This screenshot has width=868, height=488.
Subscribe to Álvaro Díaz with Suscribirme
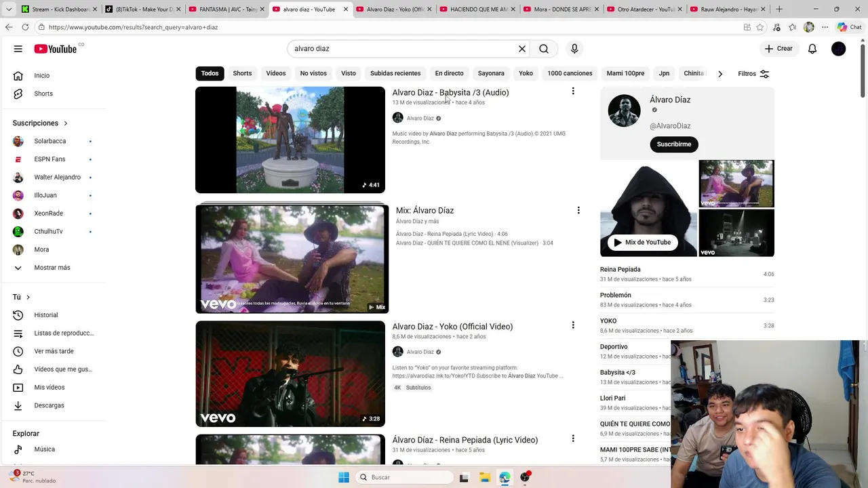(674, 144)
